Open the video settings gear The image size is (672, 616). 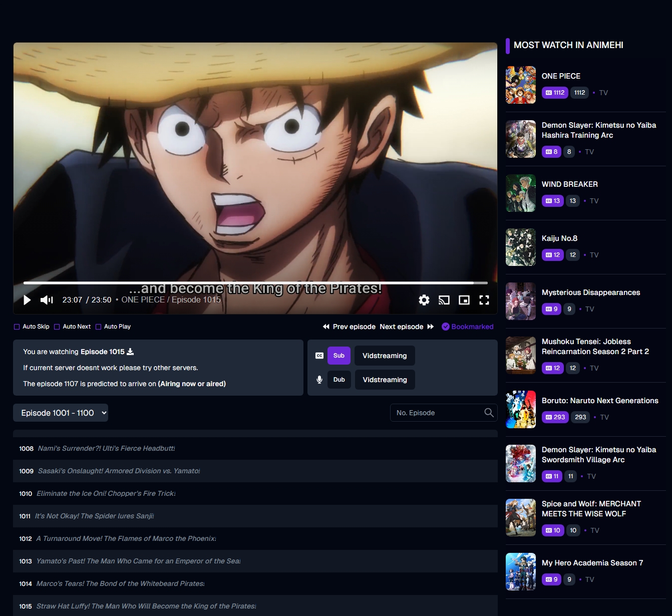[424, 300]
